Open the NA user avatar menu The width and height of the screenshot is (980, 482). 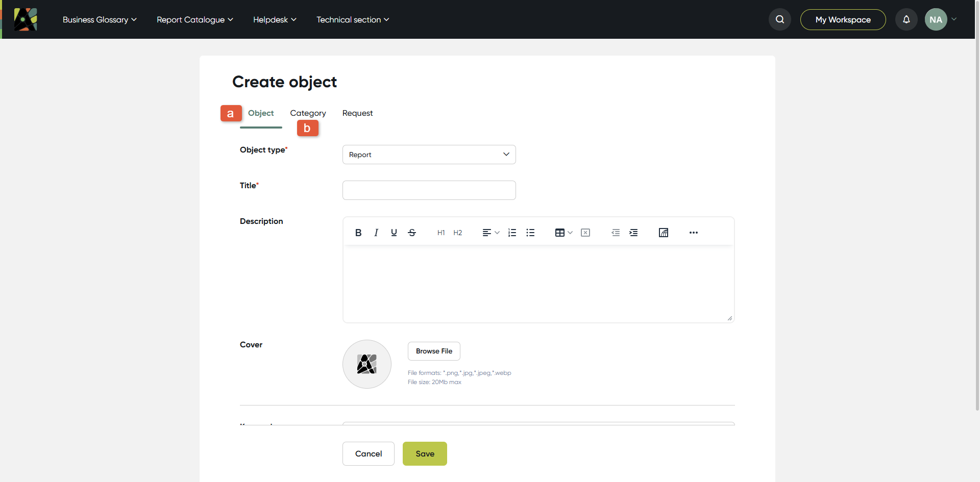coord(936,19)
